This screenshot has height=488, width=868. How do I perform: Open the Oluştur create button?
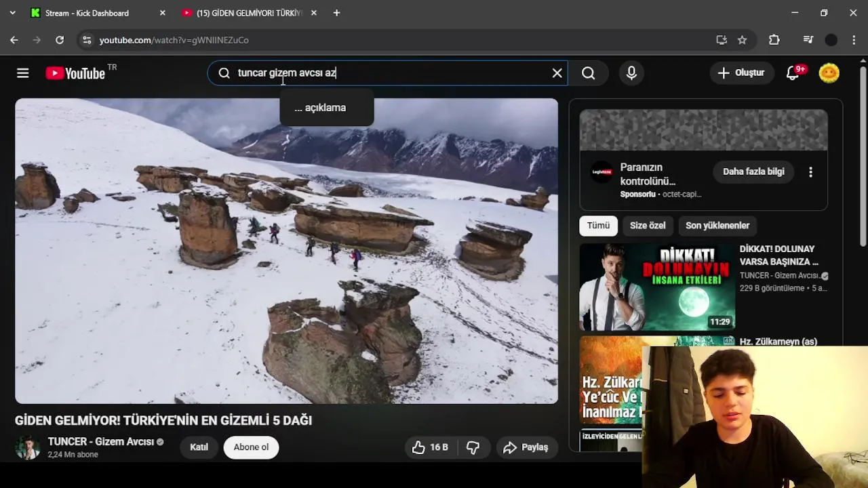tap(741, 73)
